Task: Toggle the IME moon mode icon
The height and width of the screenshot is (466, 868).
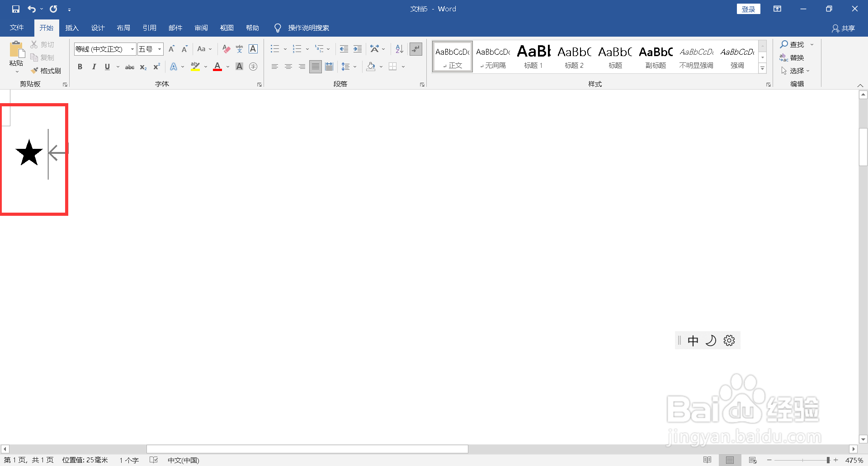Action: pos(711,340)
